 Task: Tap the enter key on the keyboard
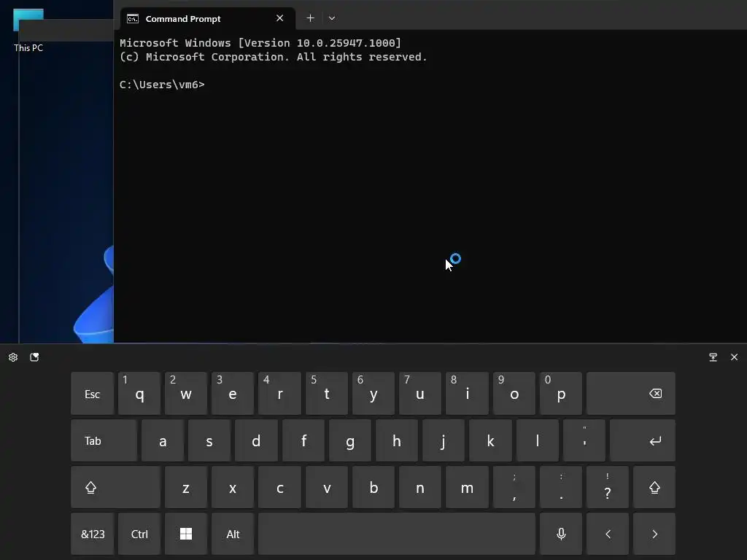[x=643, y=441]
